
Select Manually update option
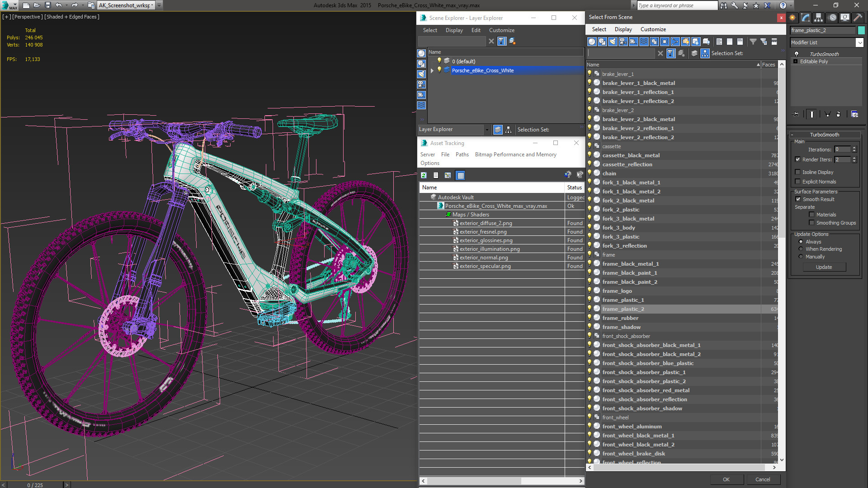click(801, 257)
